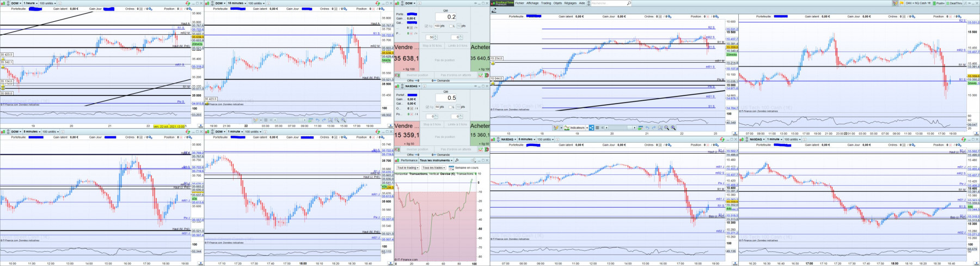980x266 pixels.
Task: Toggle the L checkbox in DOW order panel
Action: [450, 26]
